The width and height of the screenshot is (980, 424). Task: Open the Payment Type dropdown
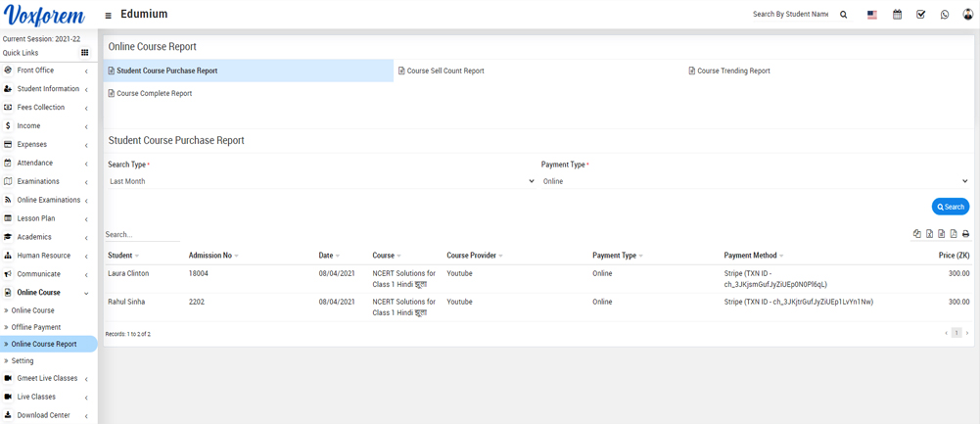[754, 181]
